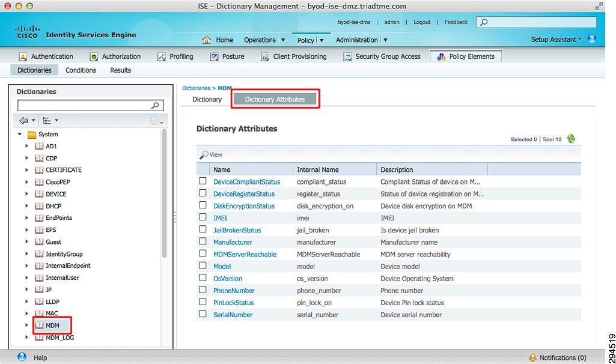Expand the DHCP dictionary node
The width and height of the screenshot is (616, 364).
26,206
